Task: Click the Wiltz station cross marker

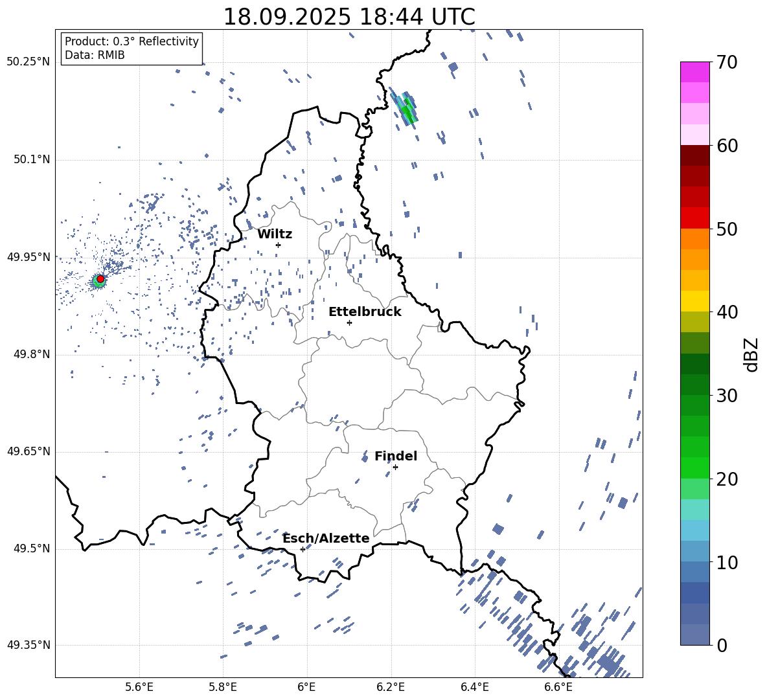Action: click(x=278, y=245)
